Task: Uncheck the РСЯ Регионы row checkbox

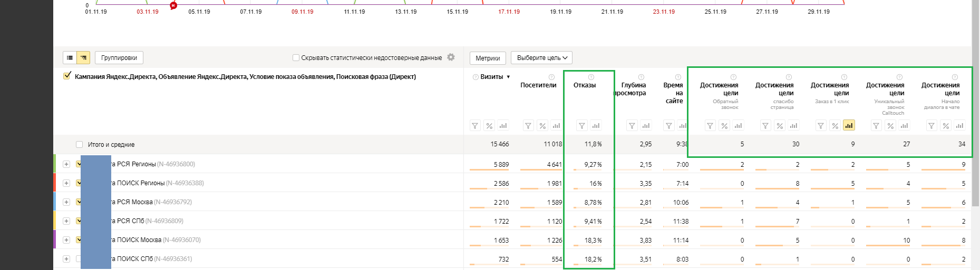Action: [x=79, y=164]
